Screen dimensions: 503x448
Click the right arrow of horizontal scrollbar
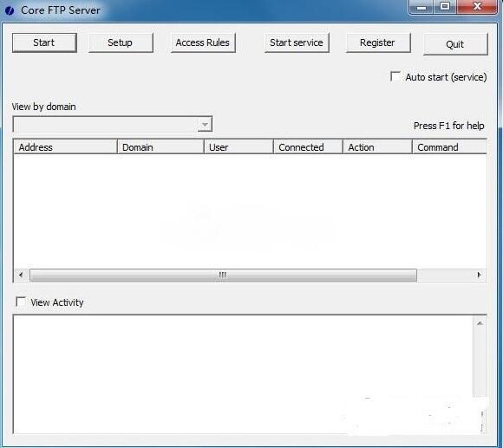click(479, 275)
